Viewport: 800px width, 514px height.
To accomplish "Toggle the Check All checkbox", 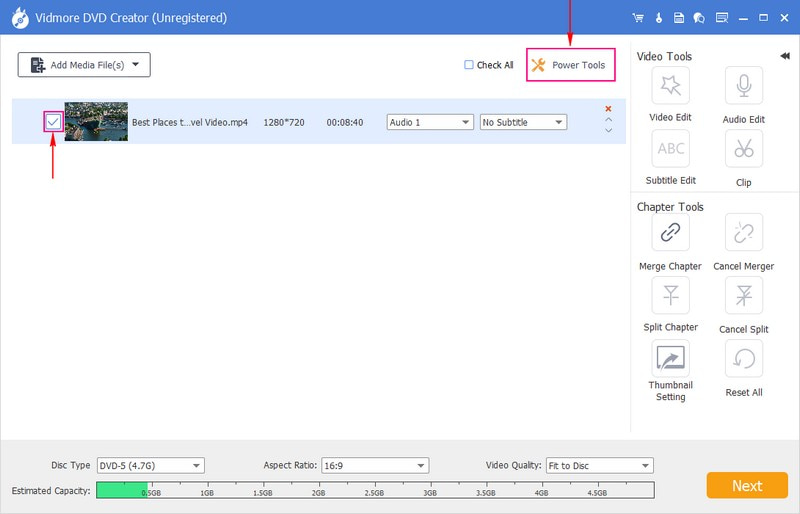I will [x=469, y=65].
